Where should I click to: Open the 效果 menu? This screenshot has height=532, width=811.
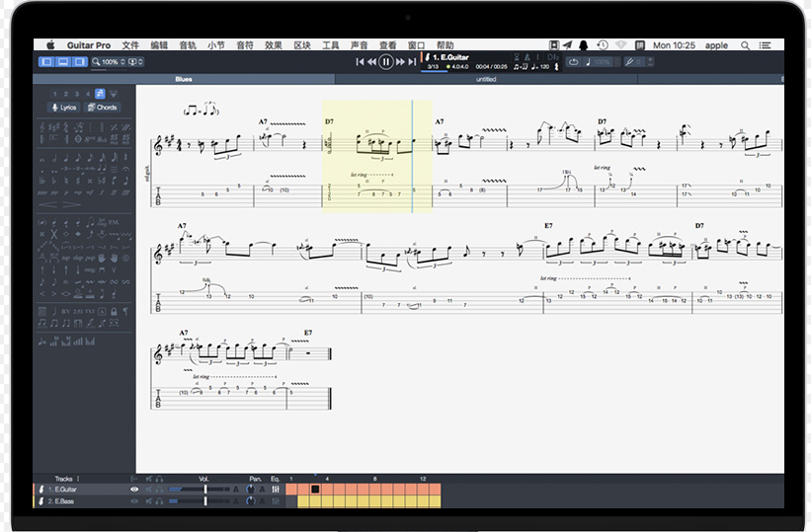[273, 45]
